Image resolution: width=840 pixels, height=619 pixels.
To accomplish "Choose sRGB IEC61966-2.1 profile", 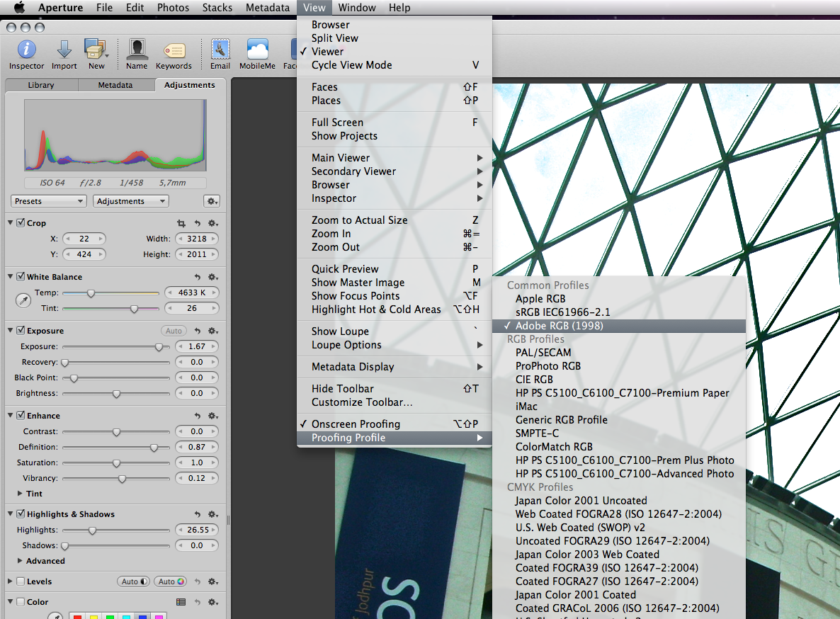I will [x=619, y=312].
